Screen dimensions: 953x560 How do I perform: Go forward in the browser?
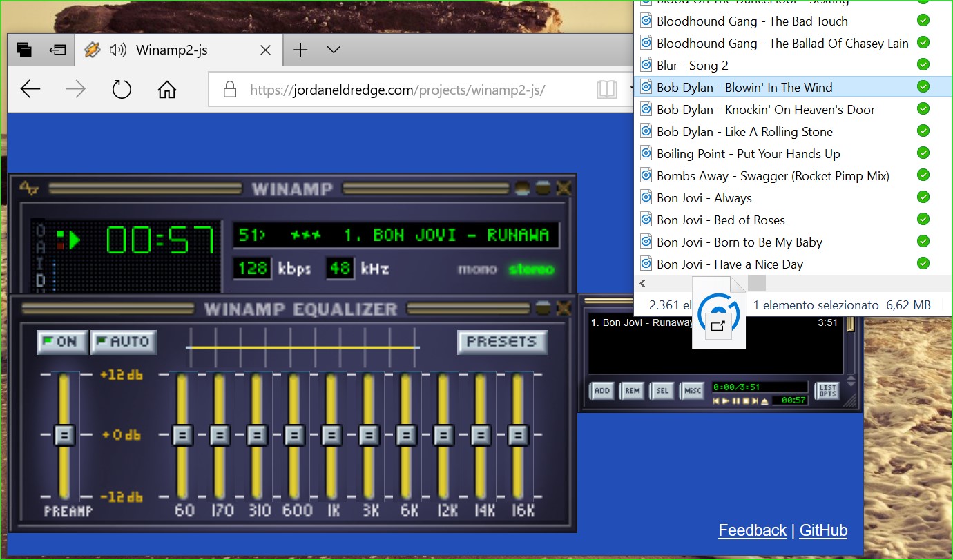[75, 89]
